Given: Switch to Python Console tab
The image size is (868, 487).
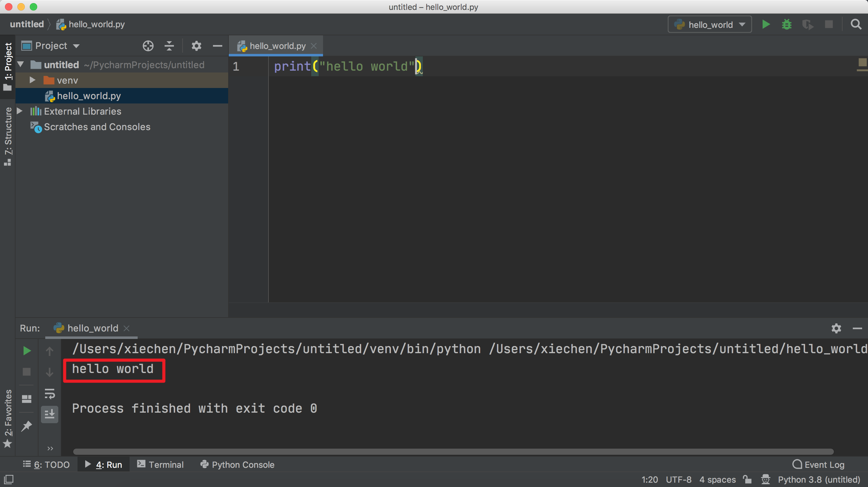Looking at the screenshot, I should [x=237, y=465].
